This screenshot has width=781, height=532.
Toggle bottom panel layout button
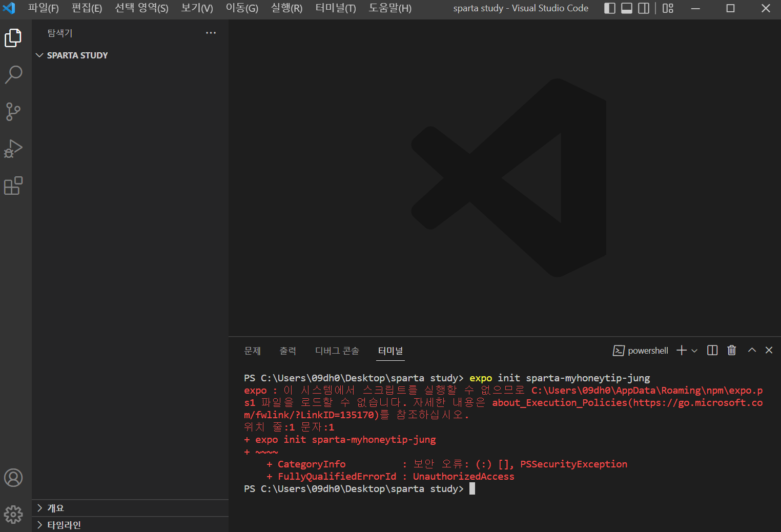coord(627,8)
